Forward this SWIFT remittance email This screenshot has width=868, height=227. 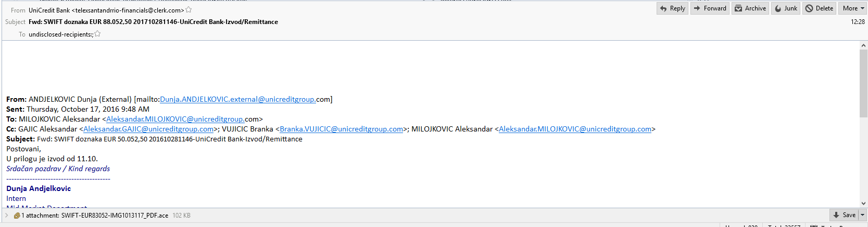(710, 8)
